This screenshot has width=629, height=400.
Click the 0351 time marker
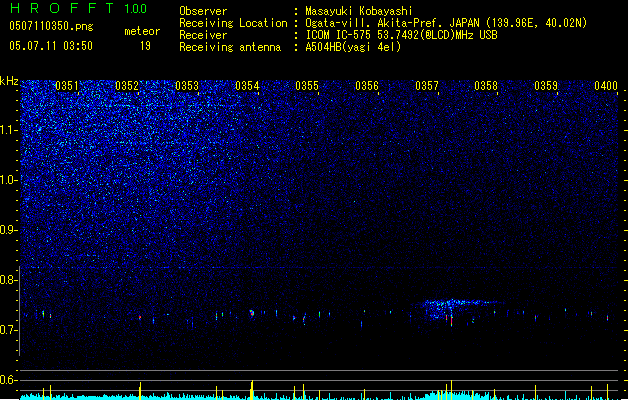pyautogui.click(x=67, y=86)
